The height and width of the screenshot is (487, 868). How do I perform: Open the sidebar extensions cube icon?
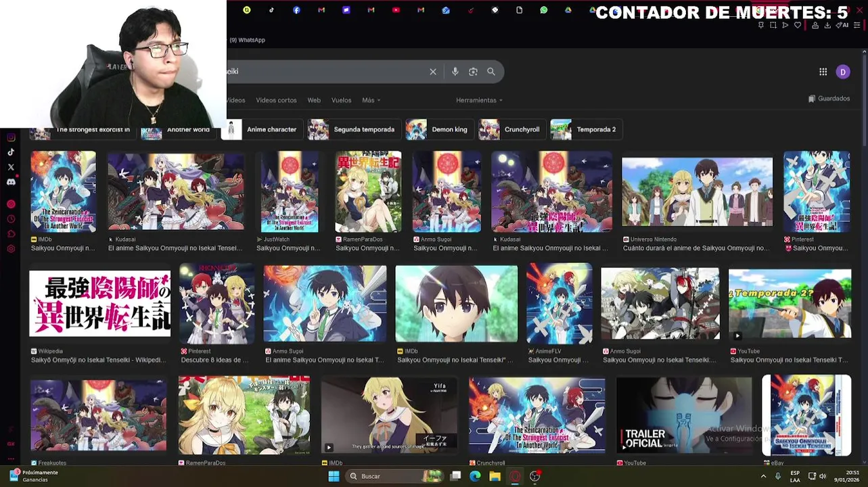click(11, 234)
